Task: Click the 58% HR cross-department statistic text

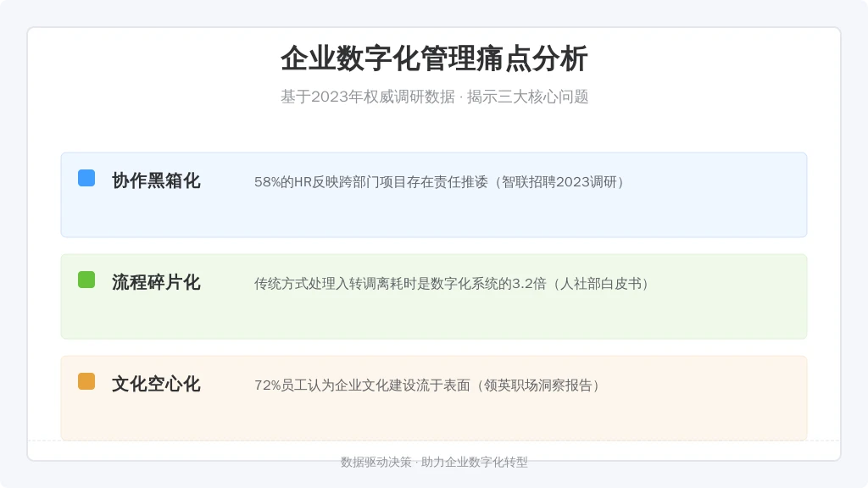Action: pos(441,182)
